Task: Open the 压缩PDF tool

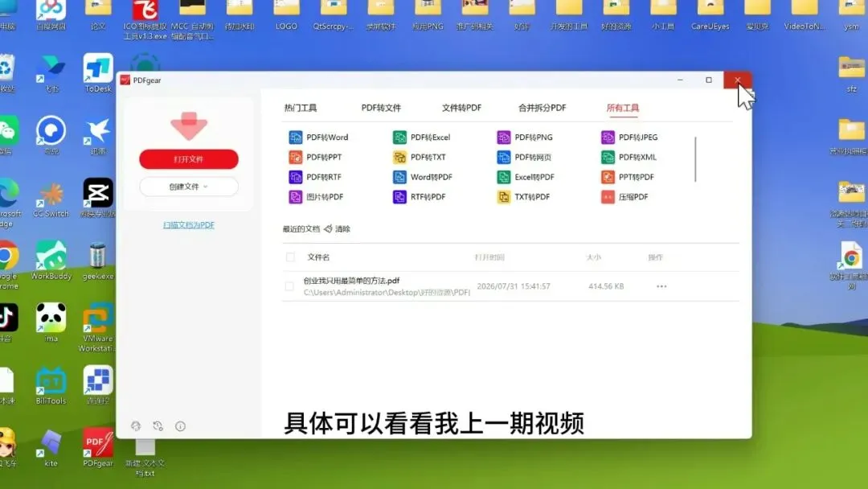Action: click(624, 197)
